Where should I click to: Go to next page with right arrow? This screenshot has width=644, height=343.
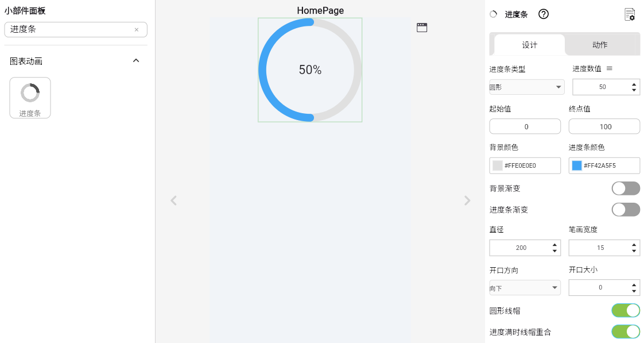coord(467,201)
